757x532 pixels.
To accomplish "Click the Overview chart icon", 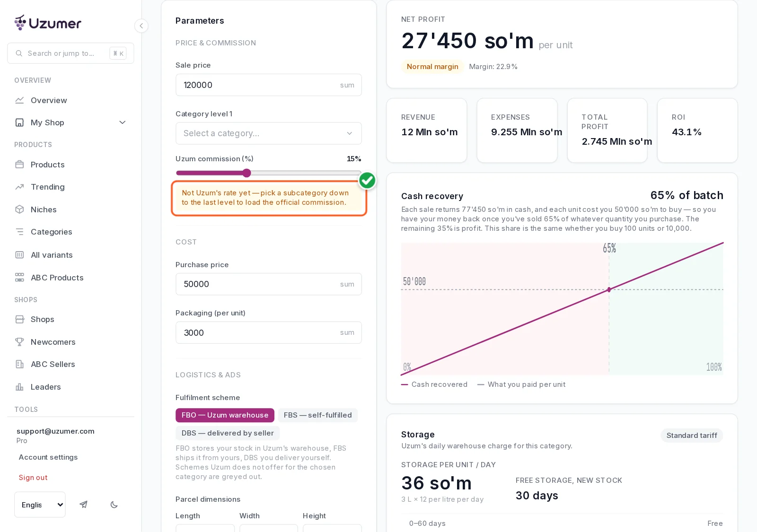I will (19, 100).
